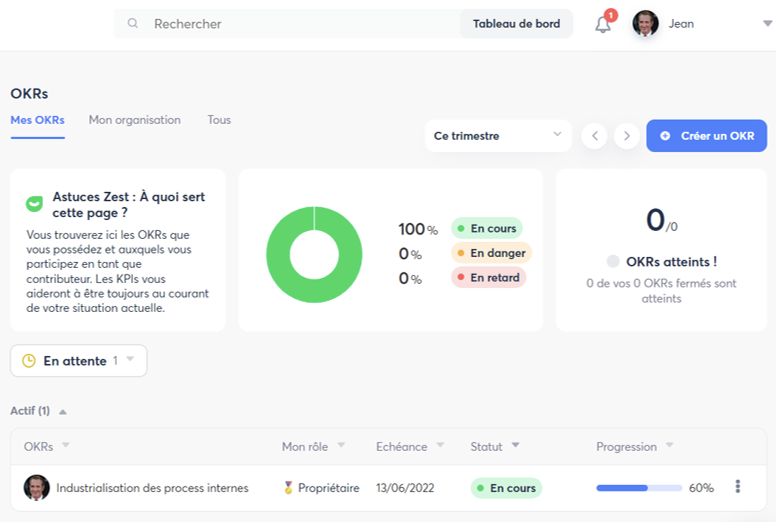Click the Tableau de bord button
This screenshot has width=776, height=522.
(516, 24)
